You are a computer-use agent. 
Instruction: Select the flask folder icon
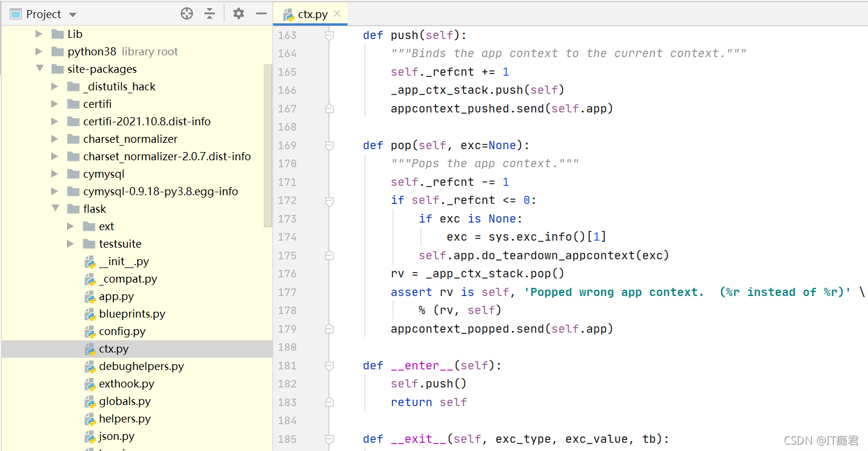(x=73, y=209)
